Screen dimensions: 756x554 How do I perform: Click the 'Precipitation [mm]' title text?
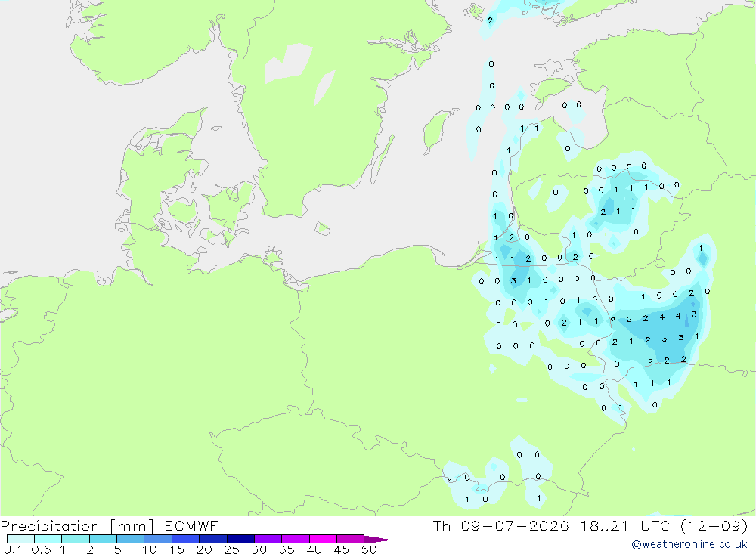pos(77,526)
